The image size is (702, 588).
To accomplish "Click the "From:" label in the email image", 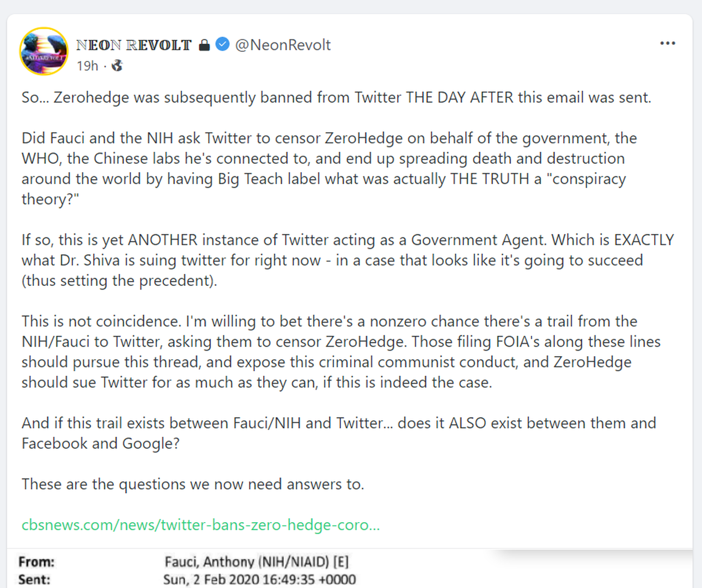I will coord(36,562).
